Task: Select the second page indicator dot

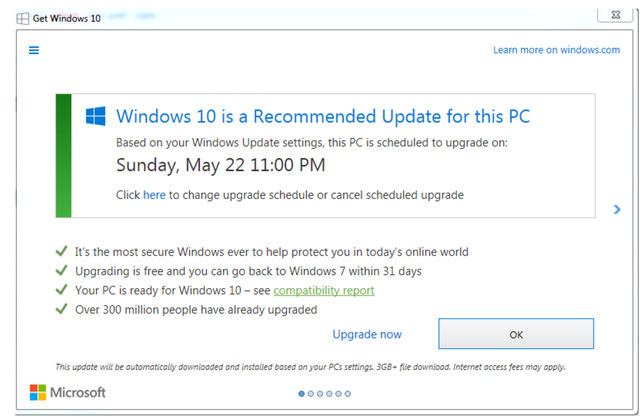Action: (312, 394)
